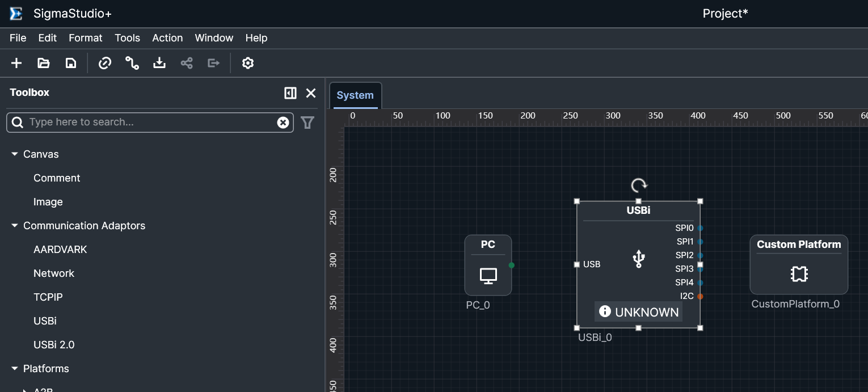Clear the Toolbox search field

click(283, 123)
